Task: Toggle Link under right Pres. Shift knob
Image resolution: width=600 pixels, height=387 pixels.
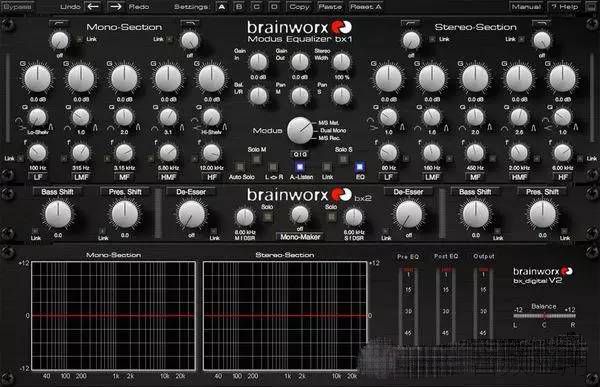Action: 564,231
